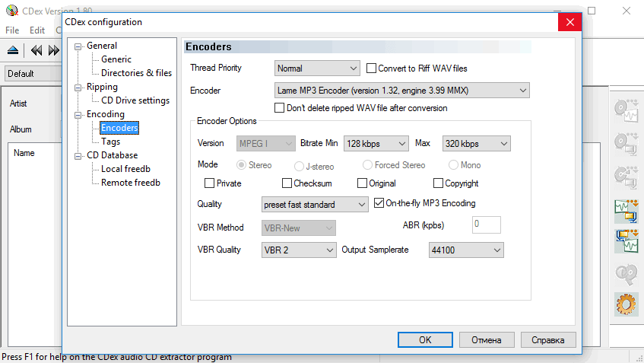Open the Quality preset dropdown
Image resolution: width=644 pixels, height=363 pixels.
point(315,204)
